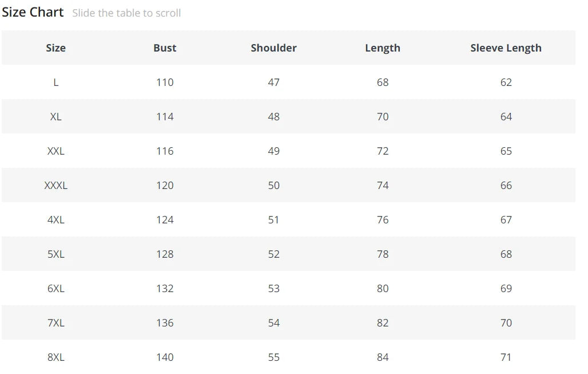The image size is (588, 374).
Task: Click the Slide the table to scroll hint
Action: tap(126, 13)
